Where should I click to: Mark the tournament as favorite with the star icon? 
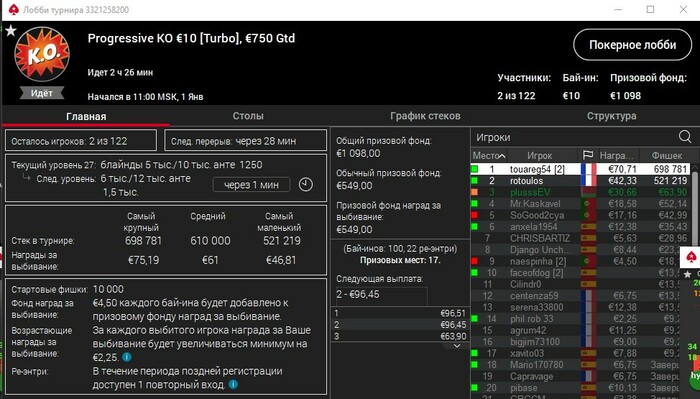coord(11,30)
